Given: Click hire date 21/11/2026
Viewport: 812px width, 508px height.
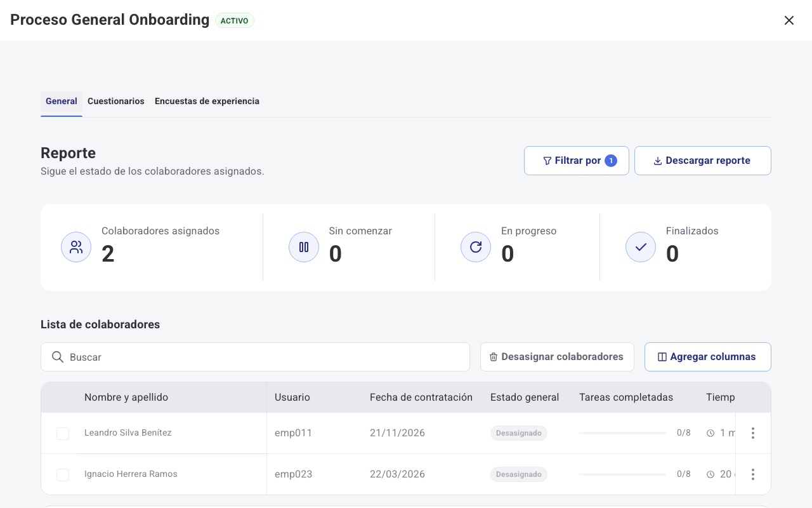Looking at the screenshot, I should click(x=397, y=433).
